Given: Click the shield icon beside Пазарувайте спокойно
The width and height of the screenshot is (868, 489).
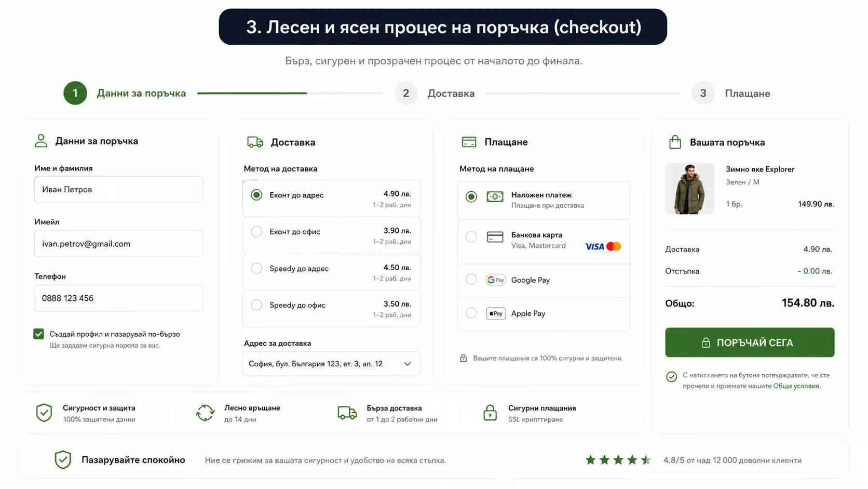Looking at the screenshot, I should [63, 459].
